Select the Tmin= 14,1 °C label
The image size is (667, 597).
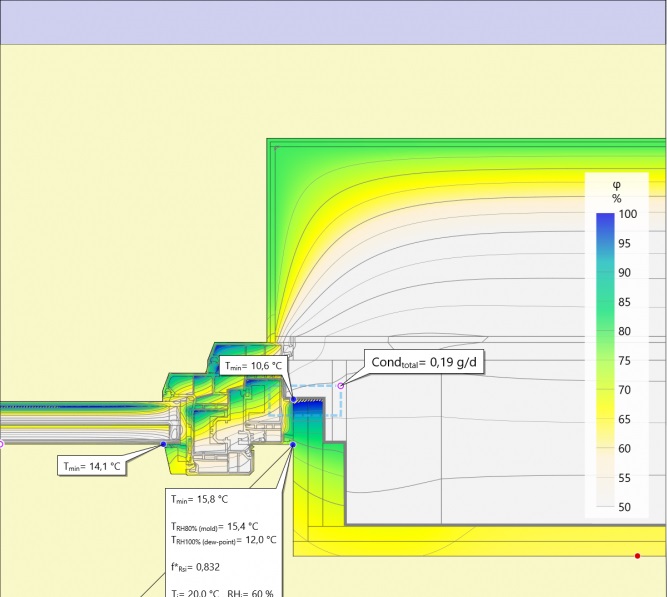click(x=91, y=466)
